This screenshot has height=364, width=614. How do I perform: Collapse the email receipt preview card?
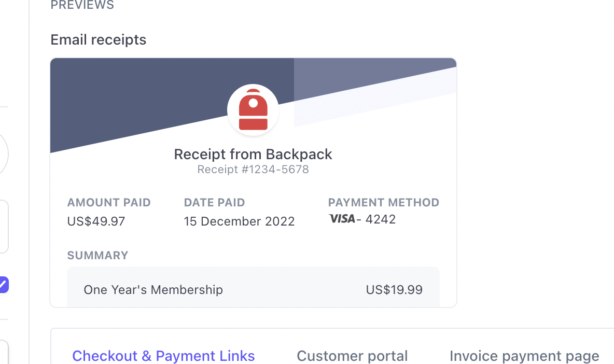coord(98,39)
